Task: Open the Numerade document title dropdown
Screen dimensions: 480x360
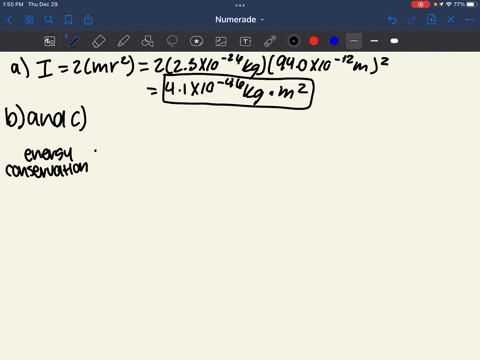Action: click(x=239, y=20)
